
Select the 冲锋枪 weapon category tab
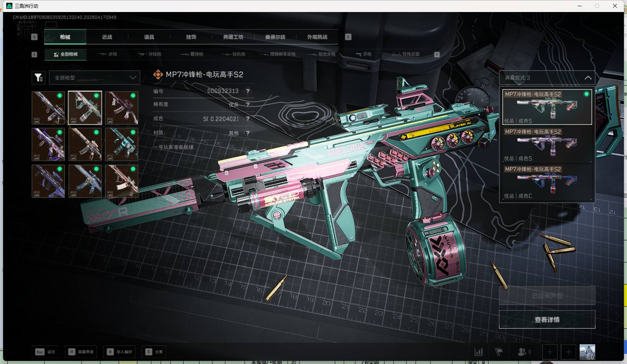[x=150, y=54]
